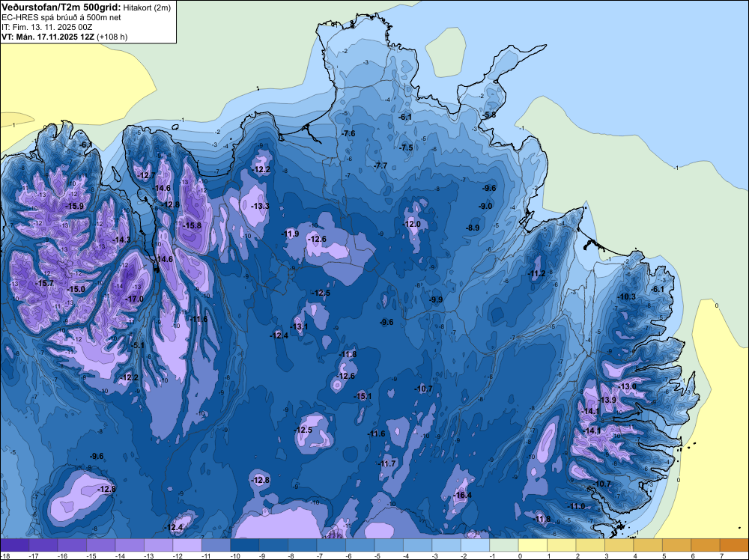Pick the -15.0 temperature value
This screenshot has width=749, height=560.
pyautogui.click(x=76, y=289)
